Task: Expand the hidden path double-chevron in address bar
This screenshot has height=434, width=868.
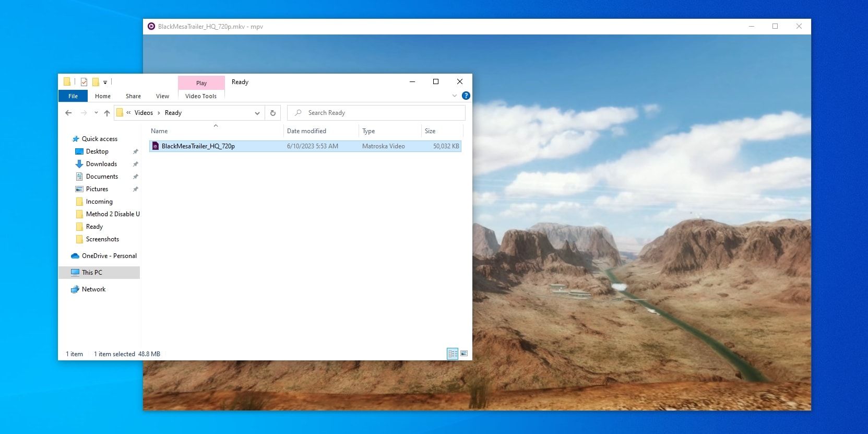Action: click(x=128, y=113)
